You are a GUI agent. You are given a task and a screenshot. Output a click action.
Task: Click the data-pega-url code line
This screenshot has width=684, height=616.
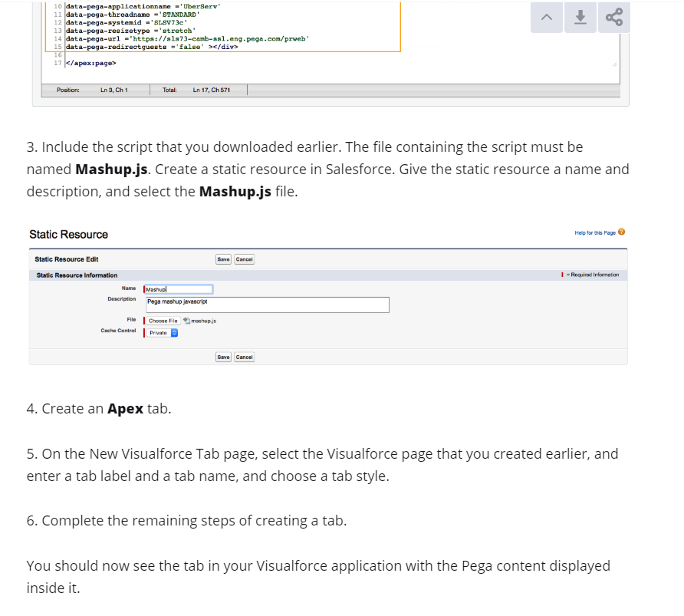coord(188,39)
